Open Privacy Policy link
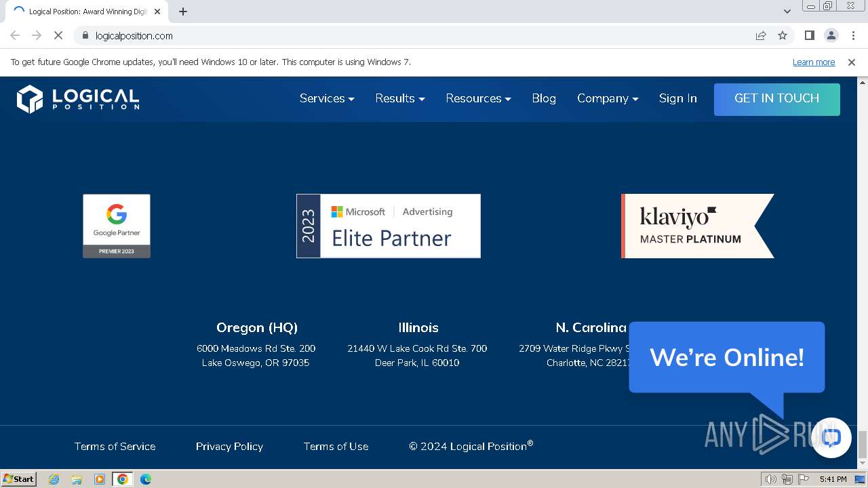 [229, 447]
